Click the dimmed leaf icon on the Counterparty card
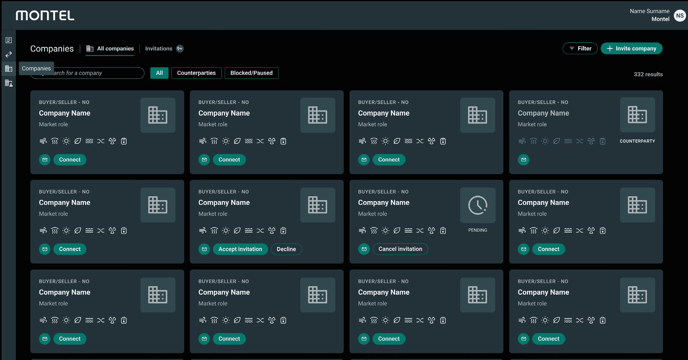This screenshot has height=360, width=688. pos(556,141)
